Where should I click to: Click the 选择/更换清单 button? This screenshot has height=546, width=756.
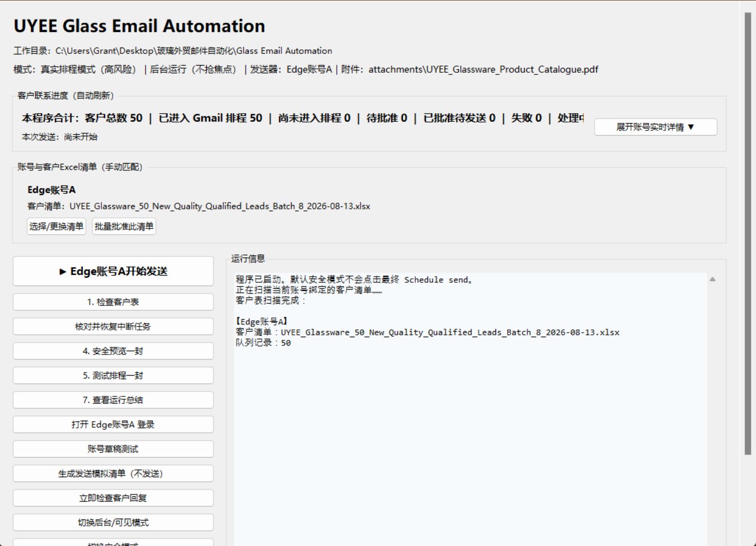[x=56, y=226]
